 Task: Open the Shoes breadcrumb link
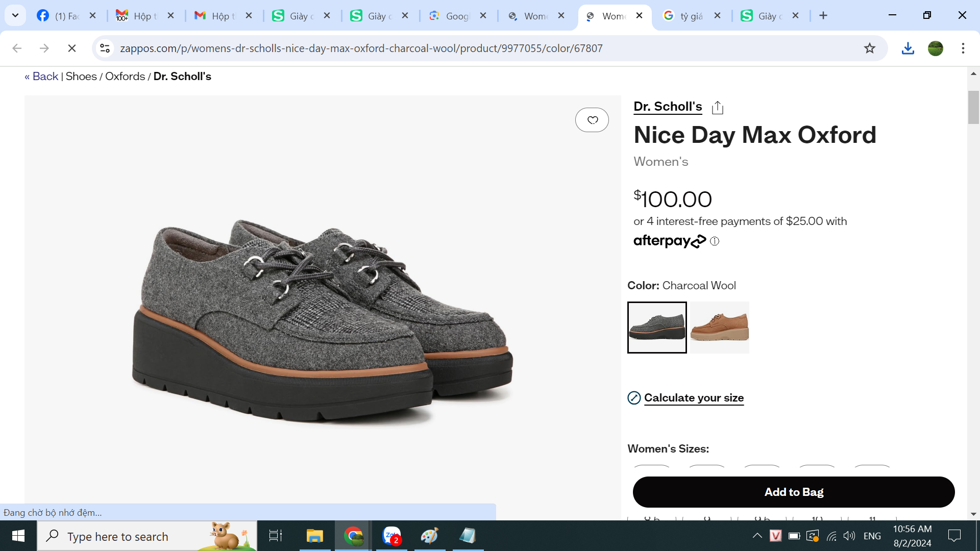tap(81, 77)
